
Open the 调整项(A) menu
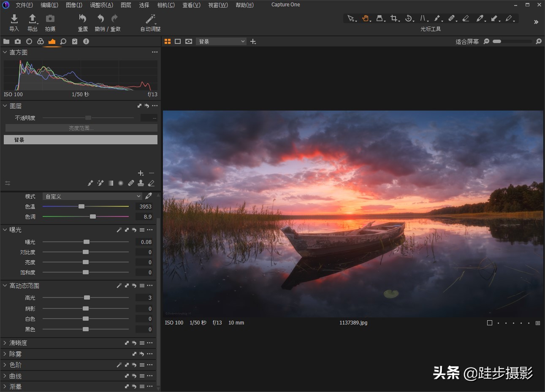(101, 5)
